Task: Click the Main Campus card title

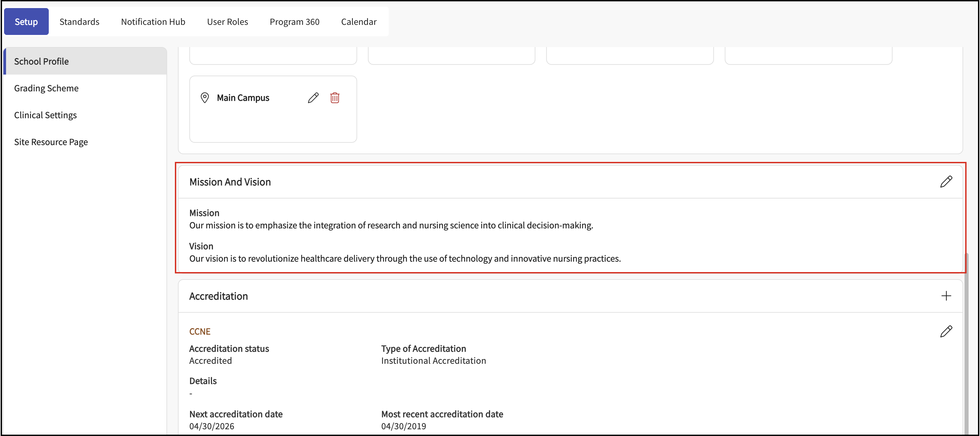Action: (x=243, y=98)
